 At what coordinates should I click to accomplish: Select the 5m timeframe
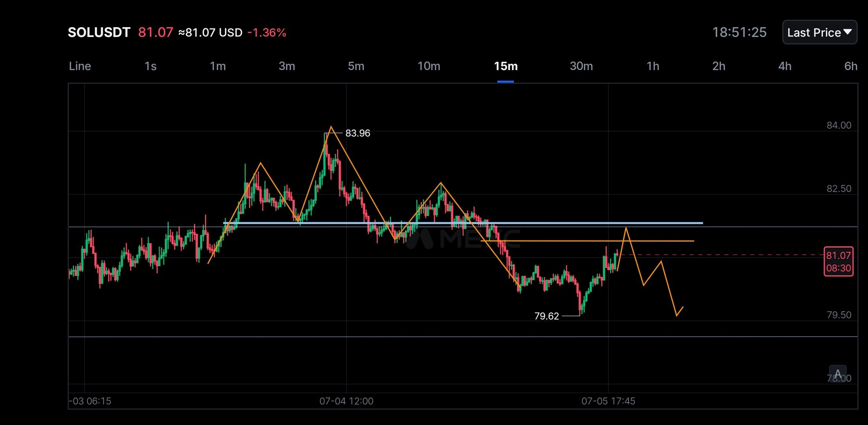[356, 66]
